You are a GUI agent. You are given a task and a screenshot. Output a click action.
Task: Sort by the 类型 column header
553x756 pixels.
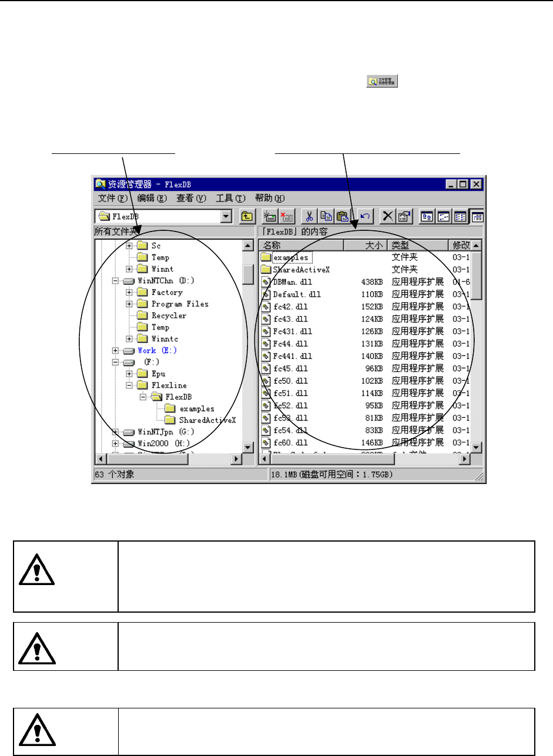coord(418,245)
